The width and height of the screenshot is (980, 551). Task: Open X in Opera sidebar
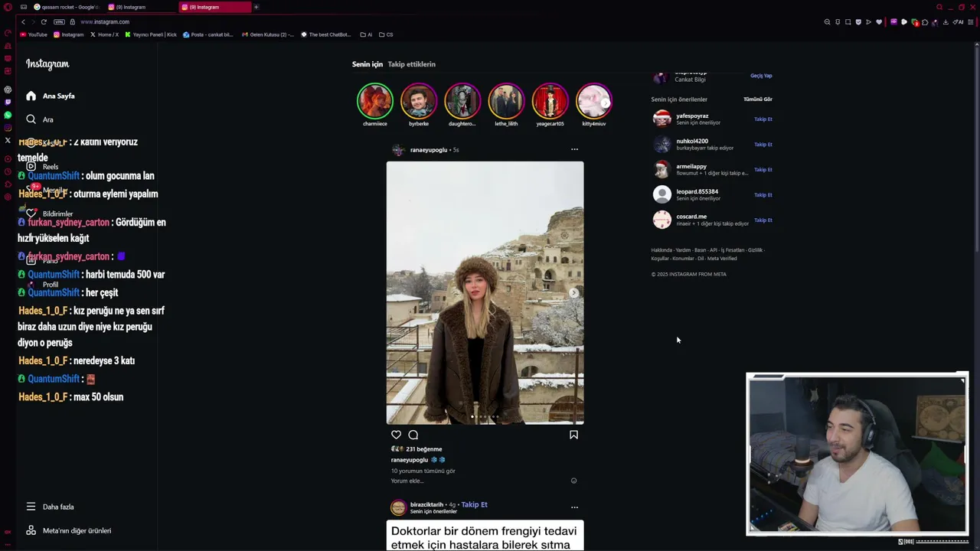(8, 141)
